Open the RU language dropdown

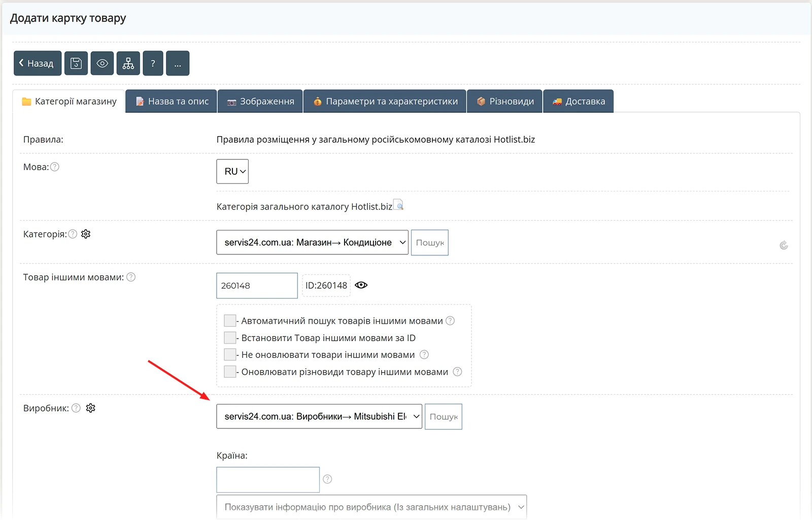232,172
